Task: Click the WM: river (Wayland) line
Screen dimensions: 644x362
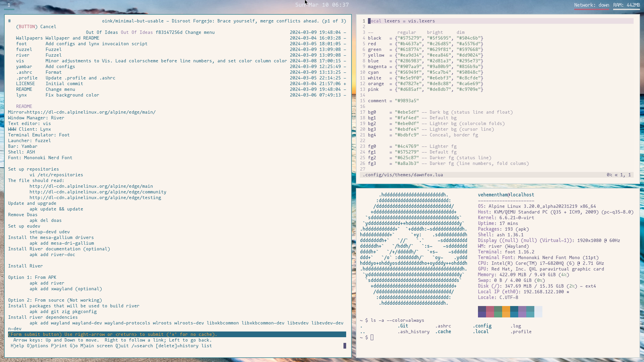Action: (x=503, y=246)
